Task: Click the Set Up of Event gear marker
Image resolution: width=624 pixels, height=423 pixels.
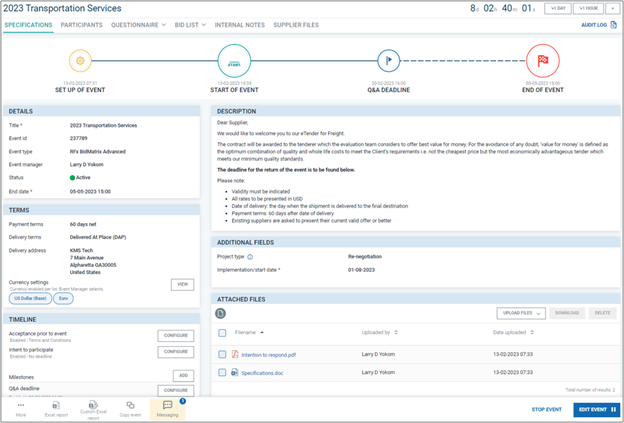Action: [x=80, y=60]
